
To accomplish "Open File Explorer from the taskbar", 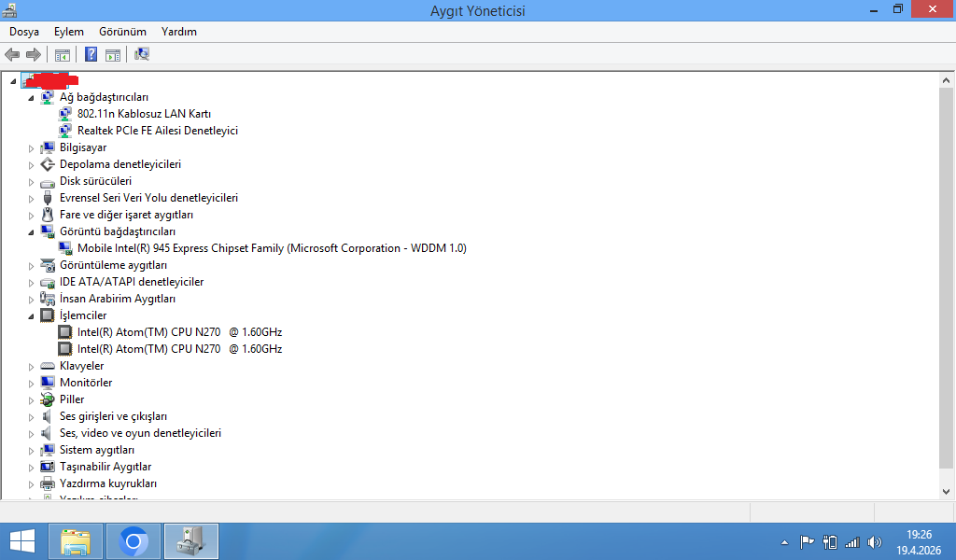I will point(76,541).
